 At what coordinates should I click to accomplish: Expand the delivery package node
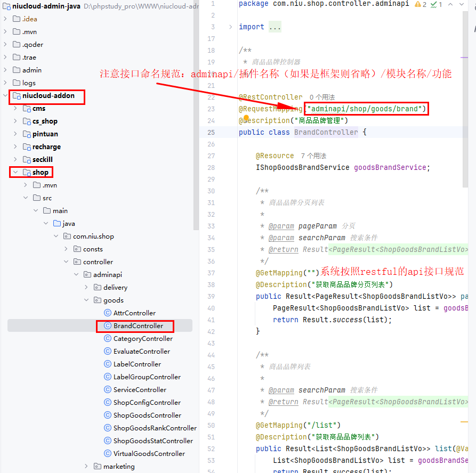[x=86, y=288]
